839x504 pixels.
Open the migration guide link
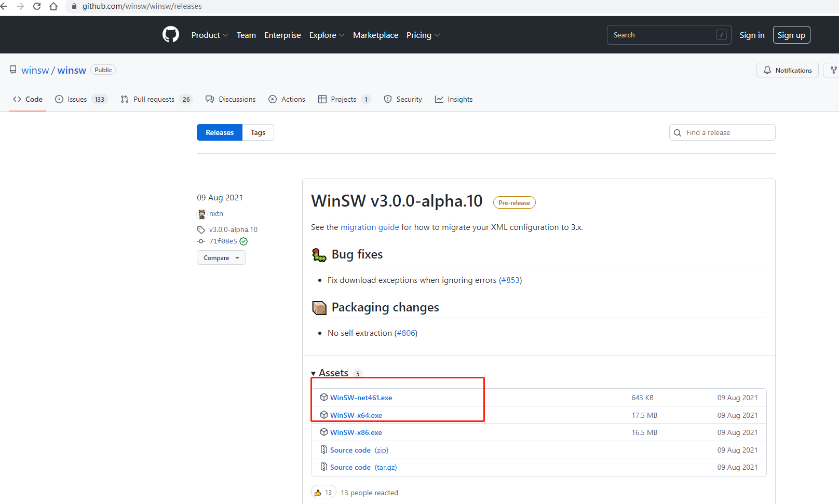point(370,227)
